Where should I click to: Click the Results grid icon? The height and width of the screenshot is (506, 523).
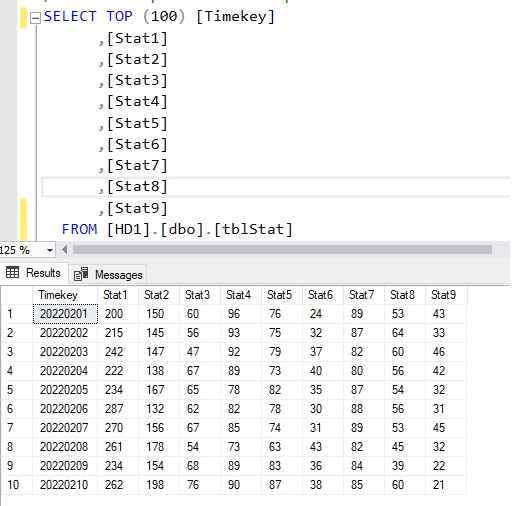tap(13, 273)
